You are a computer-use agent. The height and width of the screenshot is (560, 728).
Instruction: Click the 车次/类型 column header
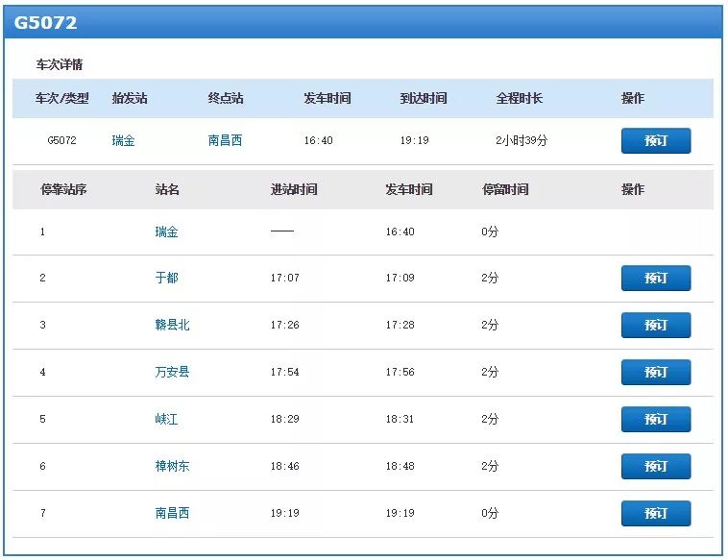pos(61,98)
